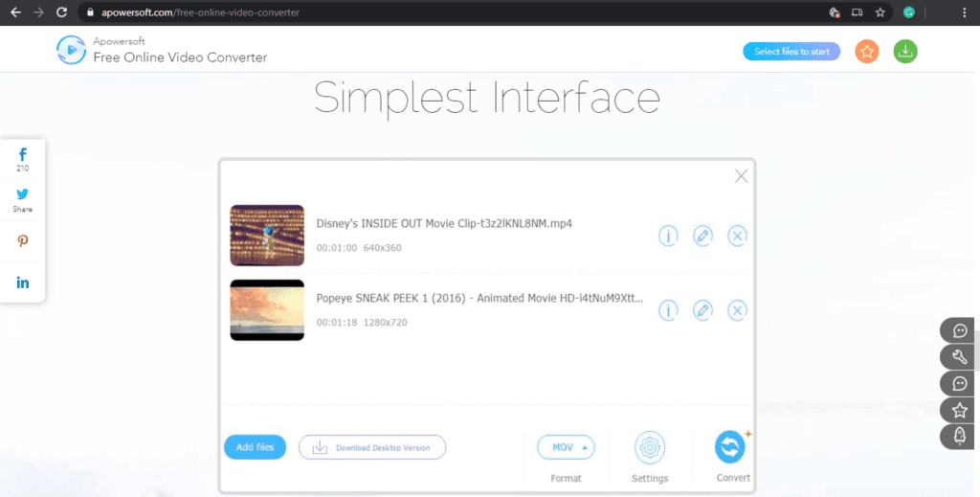Click the star icon on right sidebar
The image size is (980, 497).
(959, 410)
